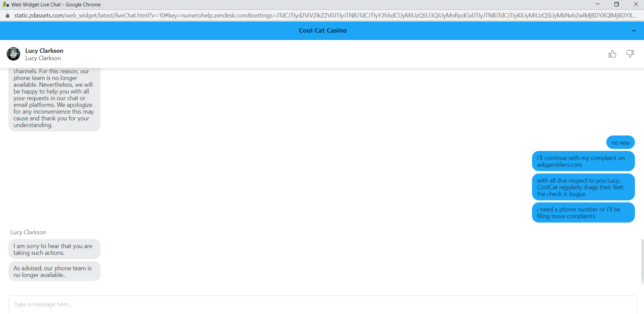
Task: Select the URL in the address bar
Action: [325, 15]
